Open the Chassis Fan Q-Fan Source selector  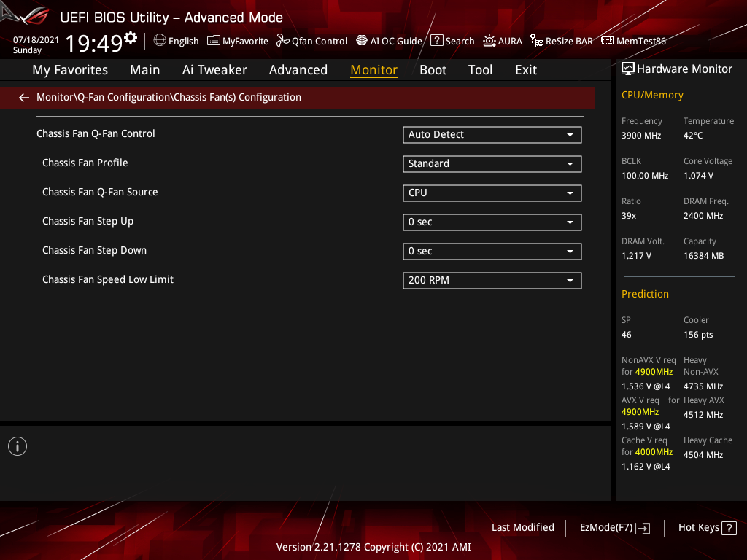pos(492,192)
